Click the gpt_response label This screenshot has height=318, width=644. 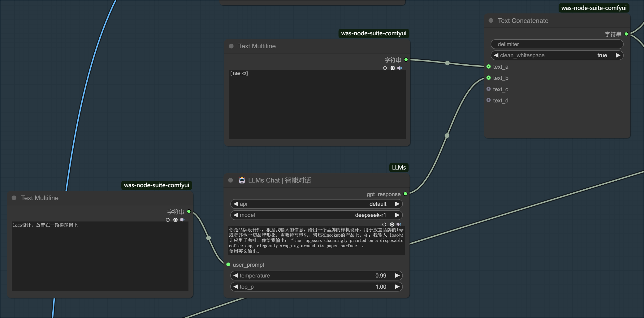[383, 194]
